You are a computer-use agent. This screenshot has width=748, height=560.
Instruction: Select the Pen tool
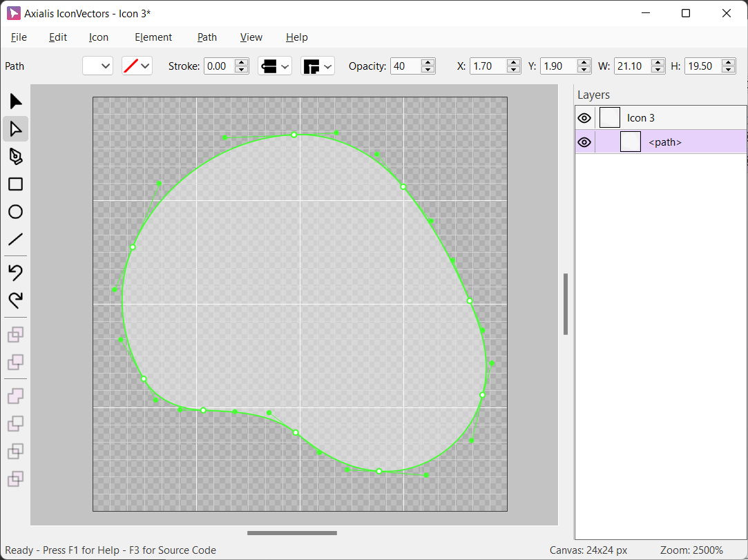15,157
